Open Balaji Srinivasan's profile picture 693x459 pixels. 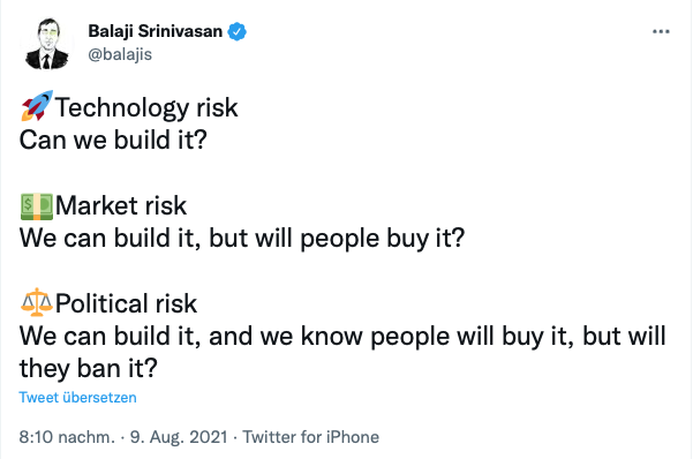(x=47, y=43)
